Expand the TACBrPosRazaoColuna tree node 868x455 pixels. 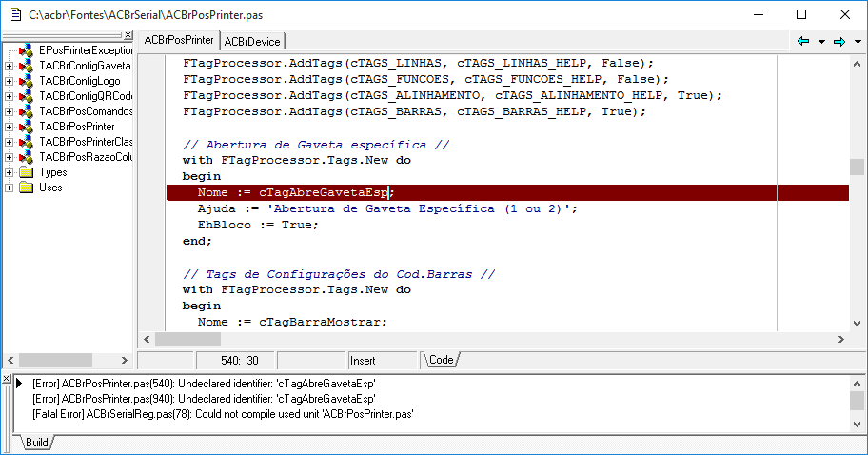[x=9, y=157]
